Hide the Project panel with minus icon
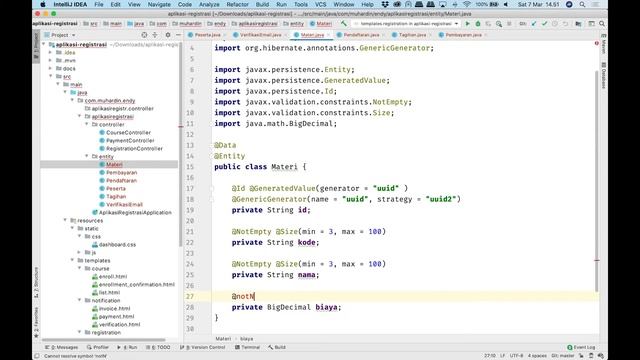Image resolution: width=640 pixels, height=360 pixels. 178,35
